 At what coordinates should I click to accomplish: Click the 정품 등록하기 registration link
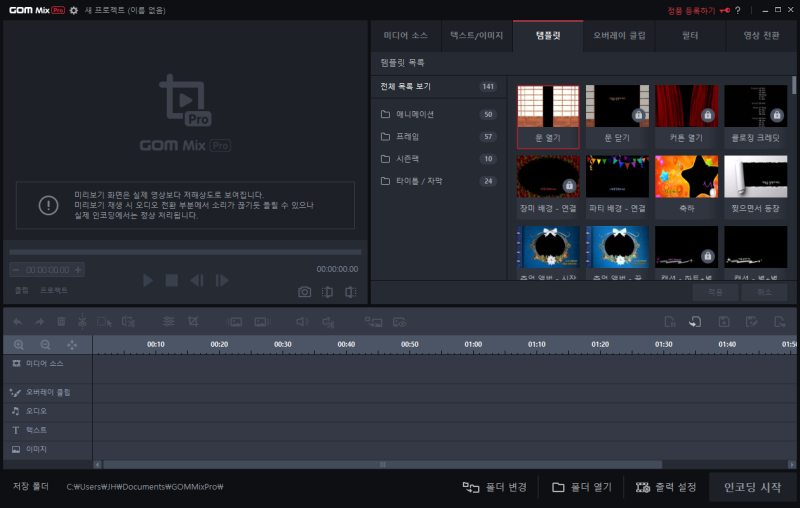[691, 11]
